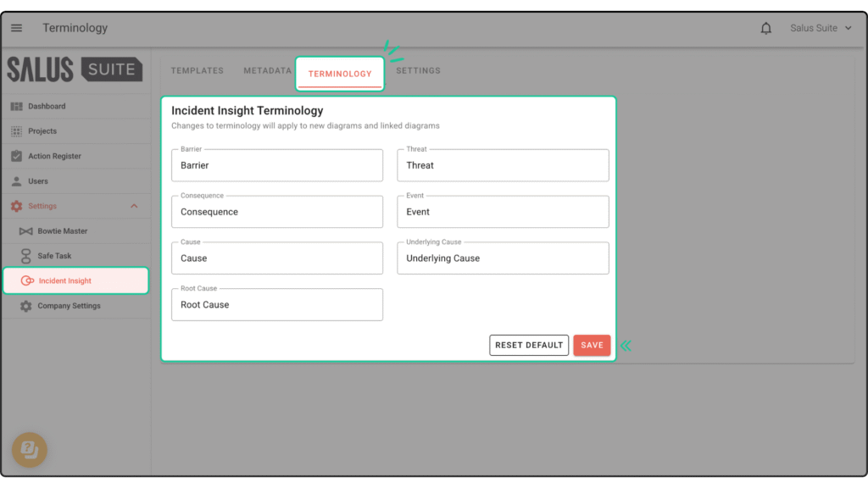Screen dimensions: 868x488
Task: Toggle the sidebar with the hamburger menu
Action: click(16, 27)
